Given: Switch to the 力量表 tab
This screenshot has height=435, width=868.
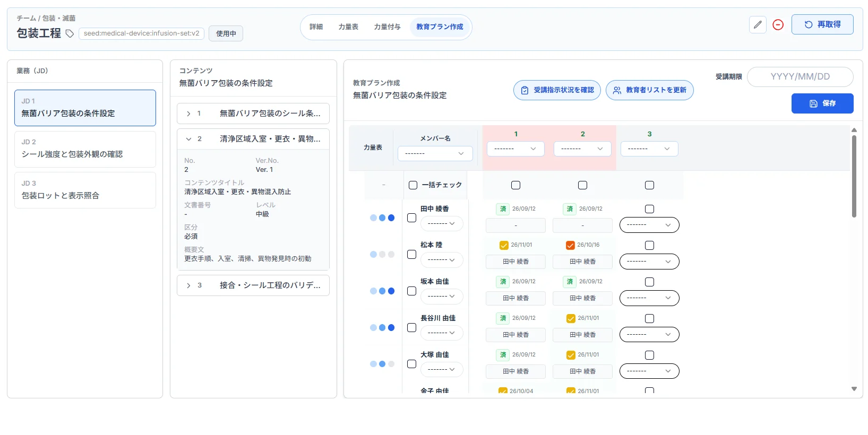Looking at the screenshot, I should (348, 27).
